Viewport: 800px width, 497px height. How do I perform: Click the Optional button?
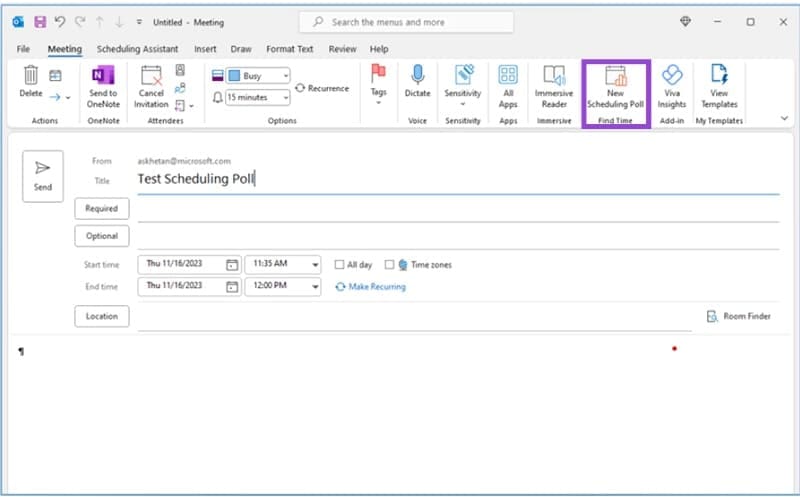pos(102,236)
